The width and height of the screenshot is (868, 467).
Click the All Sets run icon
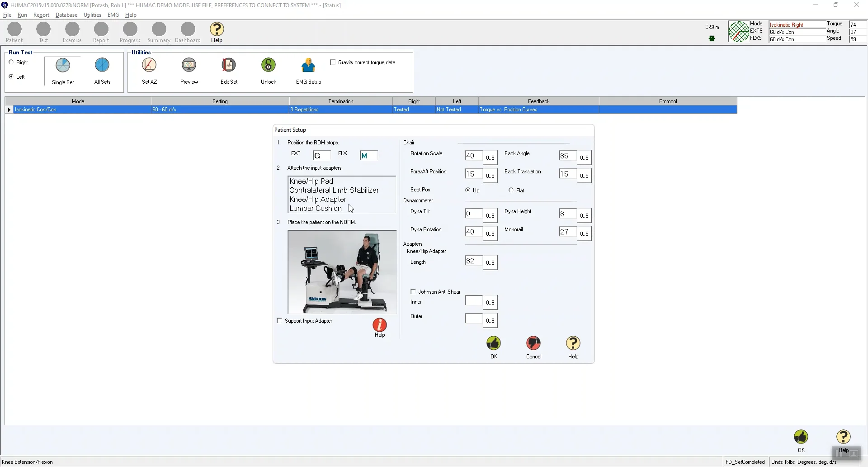(x=102, y=66)
